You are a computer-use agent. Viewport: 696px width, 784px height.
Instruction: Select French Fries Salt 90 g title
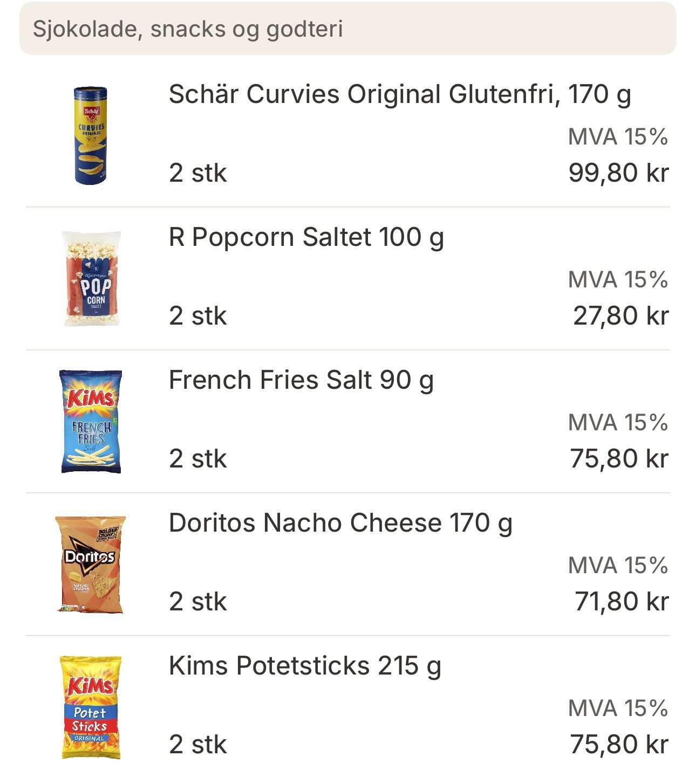(x=301, y=381)
